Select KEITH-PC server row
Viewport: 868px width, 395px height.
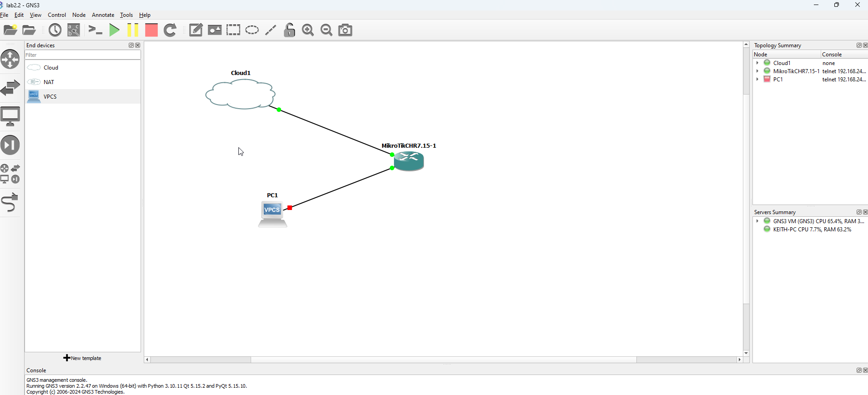tap(812, 229)
